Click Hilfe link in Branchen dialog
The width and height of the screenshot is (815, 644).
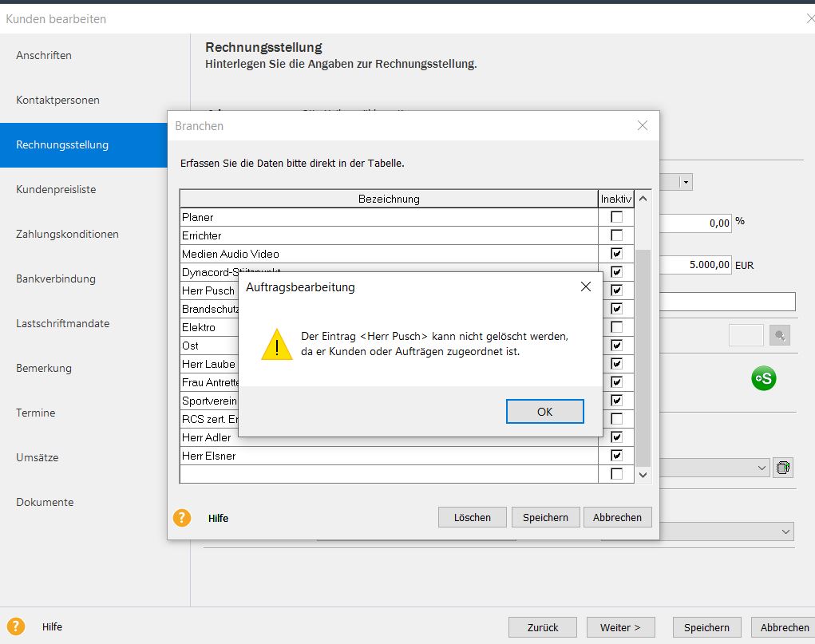pyautogui.click(x=218, y=518)
